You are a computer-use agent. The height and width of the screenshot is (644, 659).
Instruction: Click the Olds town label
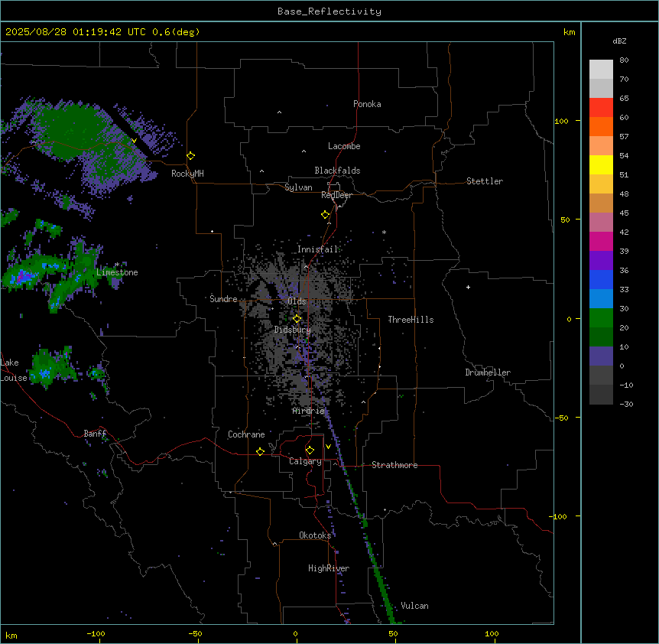pyautogui.click(x=297, y=301)
